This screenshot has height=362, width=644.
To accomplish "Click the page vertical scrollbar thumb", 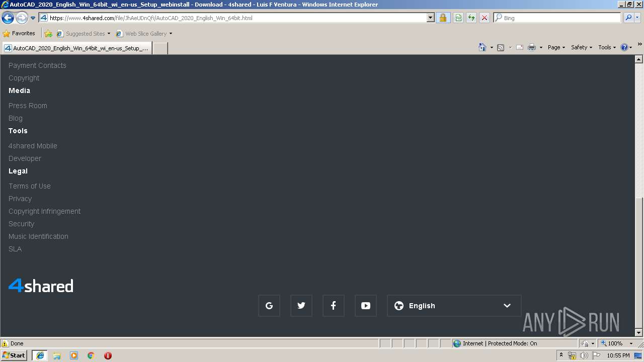I will click(639, 263).
